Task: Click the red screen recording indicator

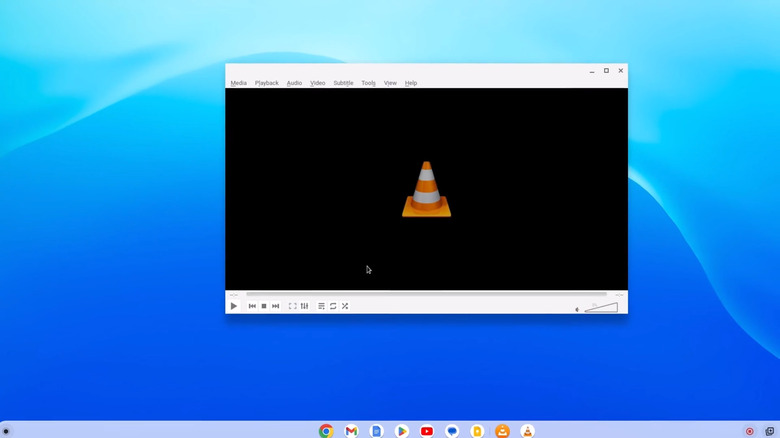Action: (x=750, y=432)
